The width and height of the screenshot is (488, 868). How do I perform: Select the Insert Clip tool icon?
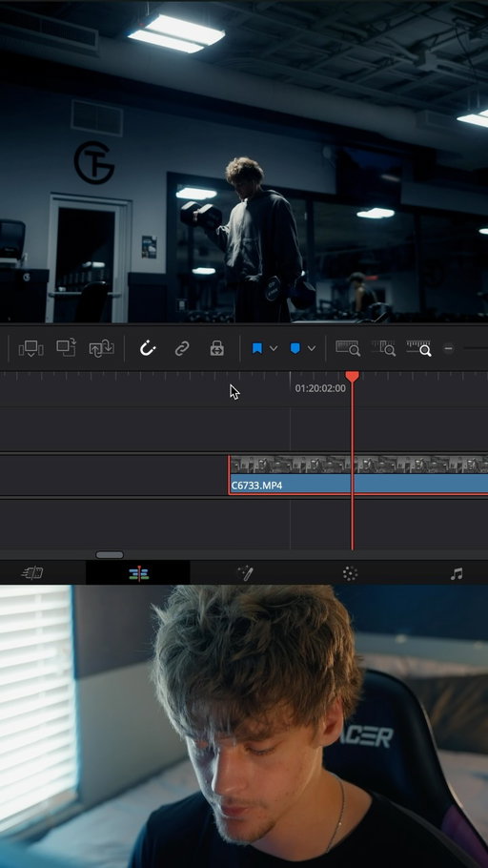click(x=31, y=348)
